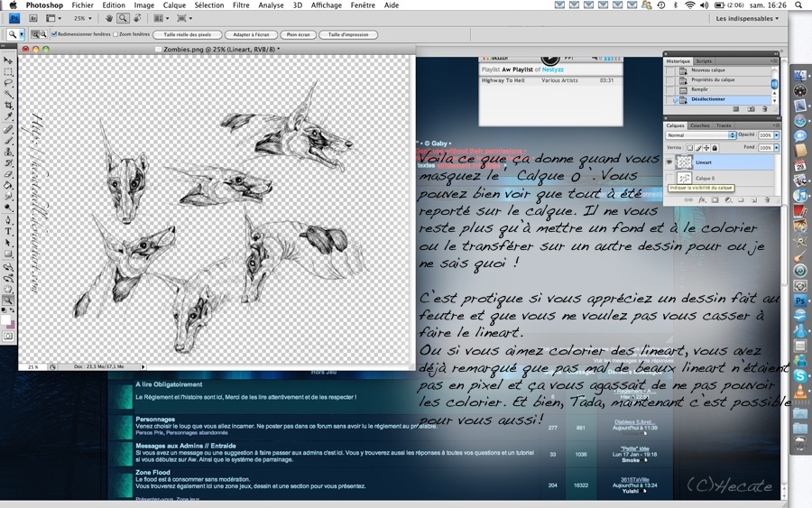Delete current state in History panel

click(765, 109)
